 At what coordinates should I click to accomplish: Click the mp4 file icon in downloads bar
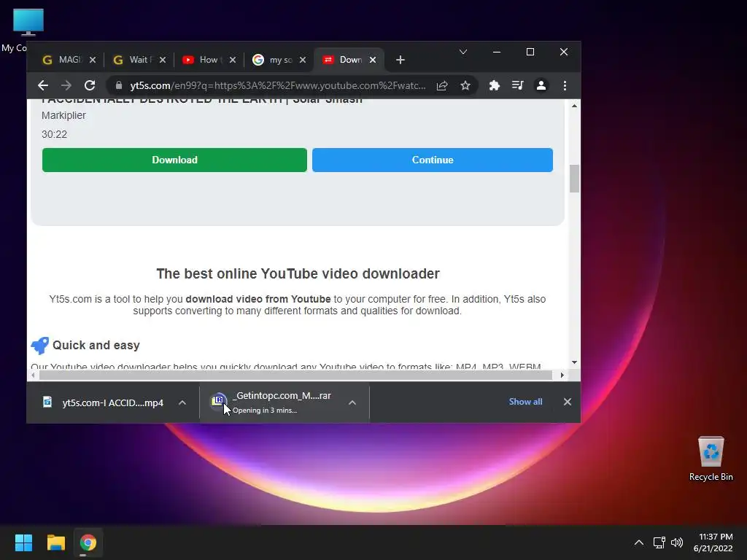click(47, 402)
